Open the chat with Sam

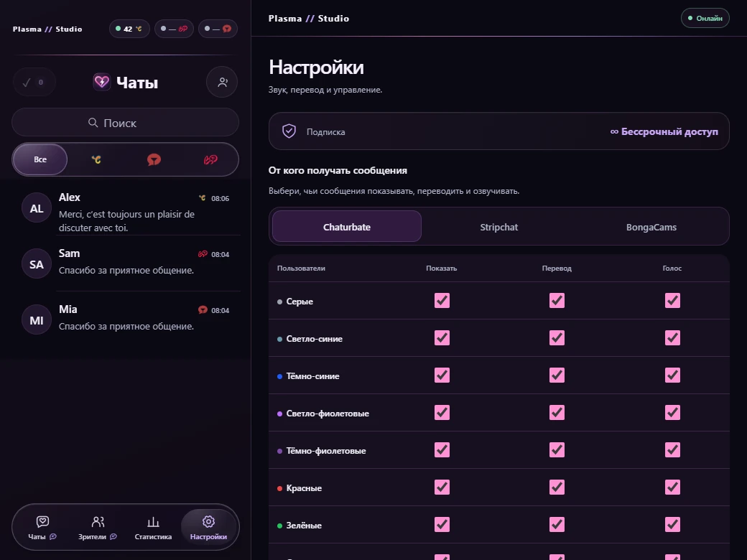[126, 263]
